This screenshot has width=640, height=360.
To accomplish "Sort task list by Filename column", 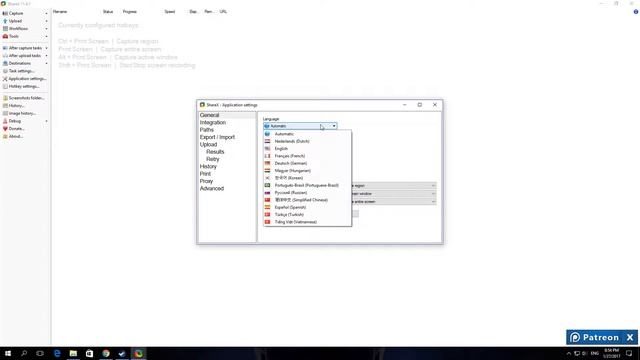I will (60, 11).
